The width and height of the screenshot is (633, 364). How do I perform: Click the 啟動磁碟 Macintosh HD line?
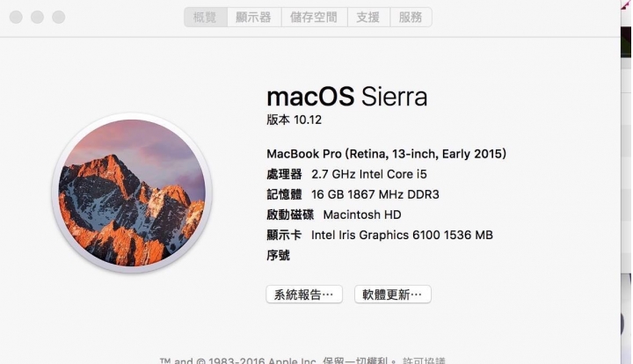tap(334, 215)
